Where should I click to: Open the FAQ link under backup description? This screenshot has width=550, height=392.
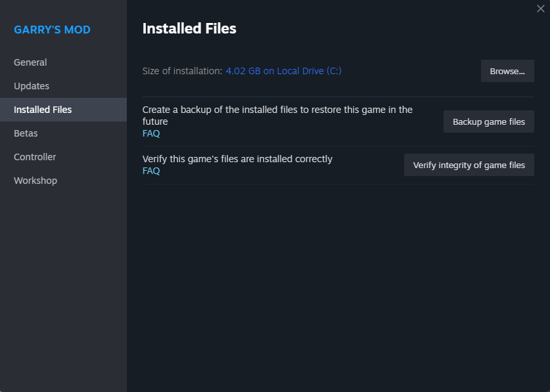pyautogui.click(x=151, y=133)
